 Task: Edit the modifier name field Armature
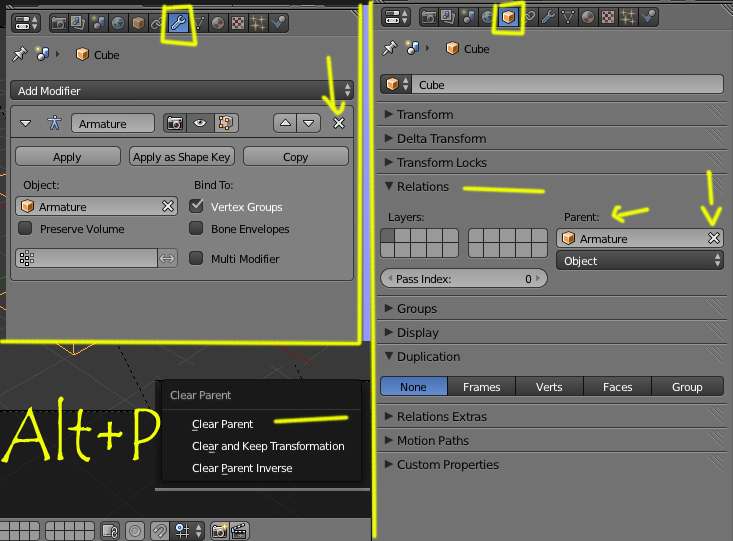(x=113, y=123)
